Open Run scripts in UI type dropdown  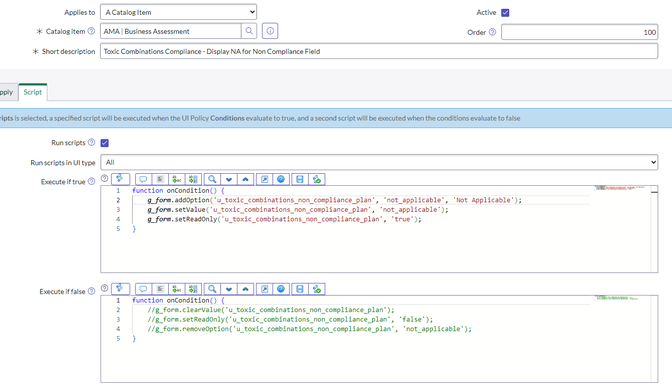click(379, 162)
